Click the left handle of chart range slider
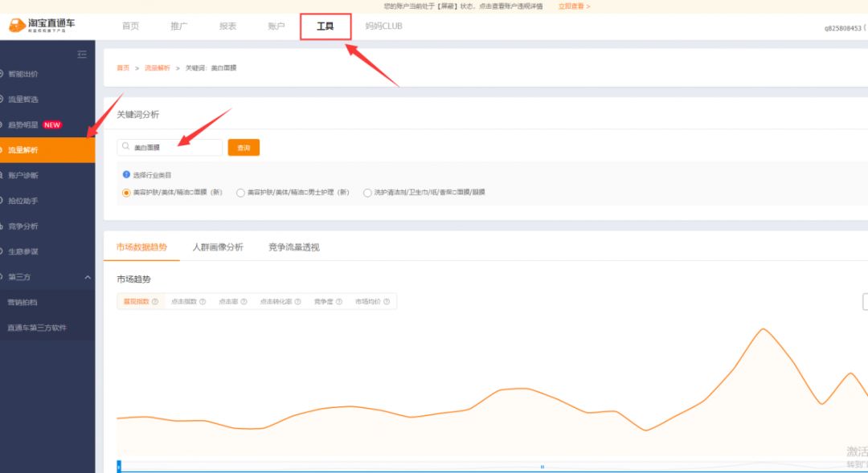Viewport: 868px width, 473px height. pyautogui.click(x=119, y=466)
